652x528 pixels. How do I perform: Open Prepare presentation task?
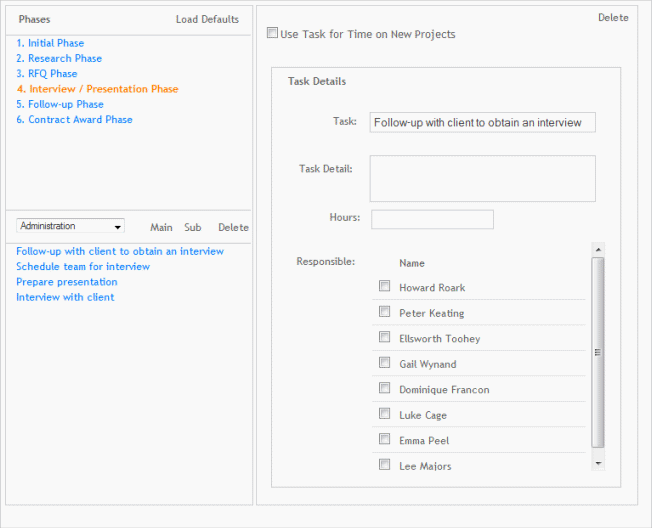(x=67, y=282)
